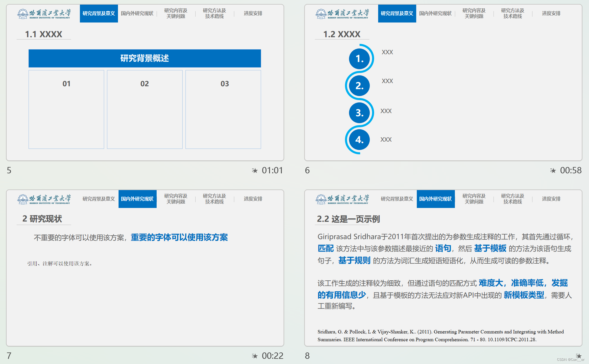Click the 进度安排 tab in slide 5
Viewport: 589px width, 364px height.
click(x=253, y=14)
